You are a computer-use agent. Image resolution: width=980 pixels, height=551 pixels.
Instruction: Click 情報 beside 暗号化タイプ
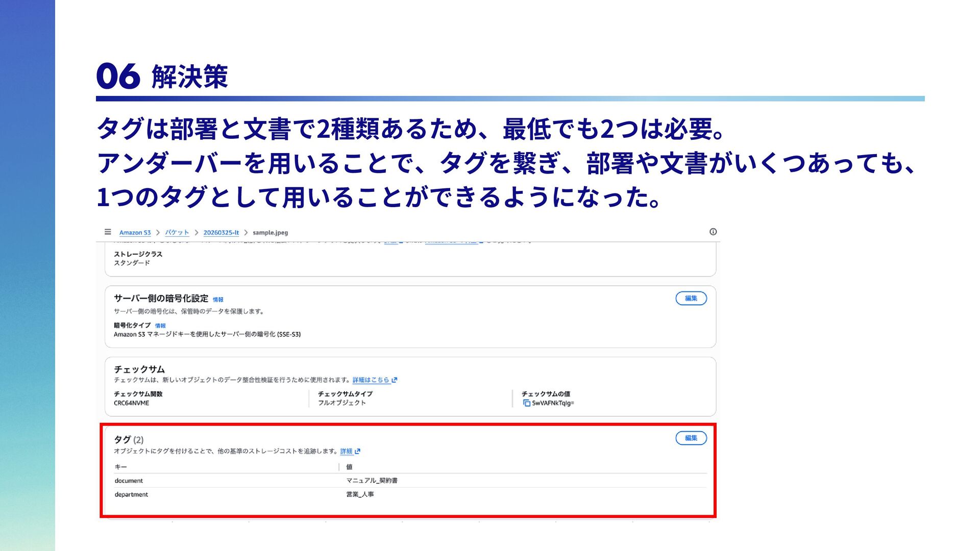pos(160,325)
